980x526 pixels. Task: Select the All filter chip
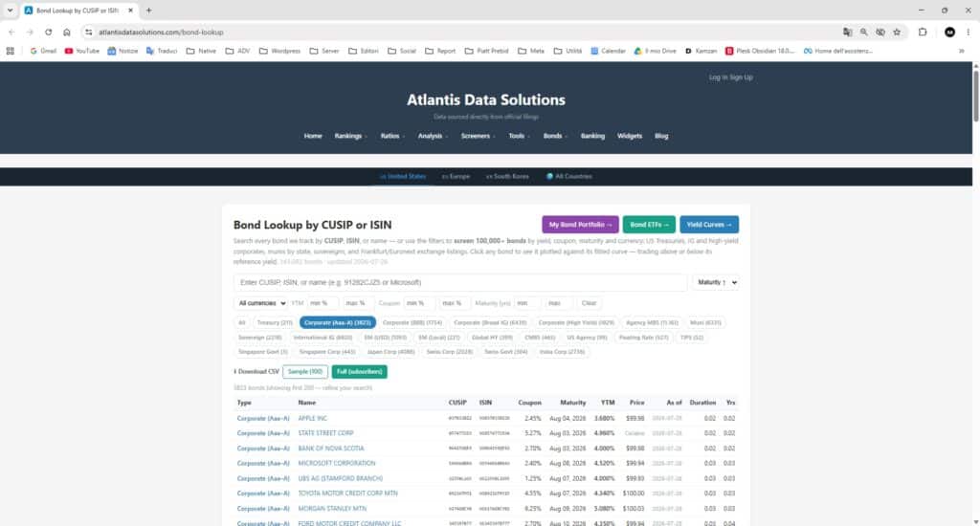tap(242, 322)
